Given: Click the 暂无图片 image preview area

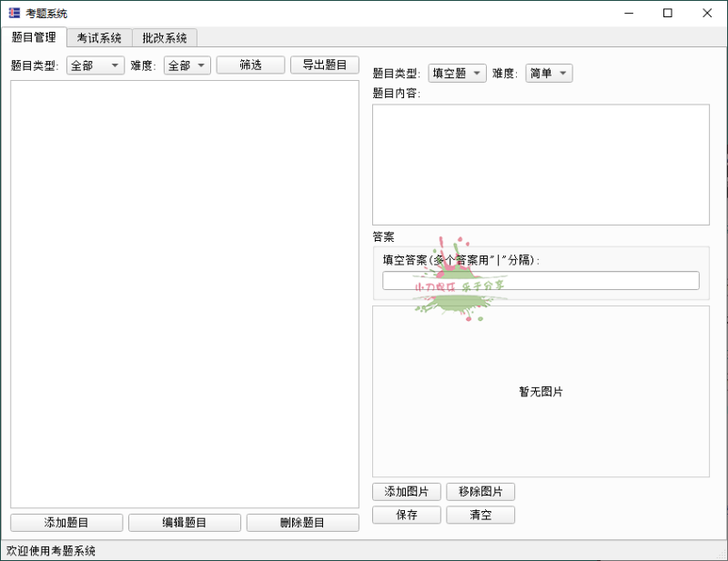Looking at the screenshot, I should coord(541,391).
